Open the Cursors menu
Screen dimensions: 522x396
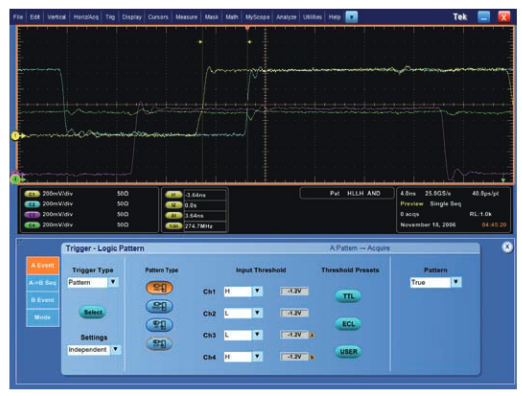coord(158,17)
